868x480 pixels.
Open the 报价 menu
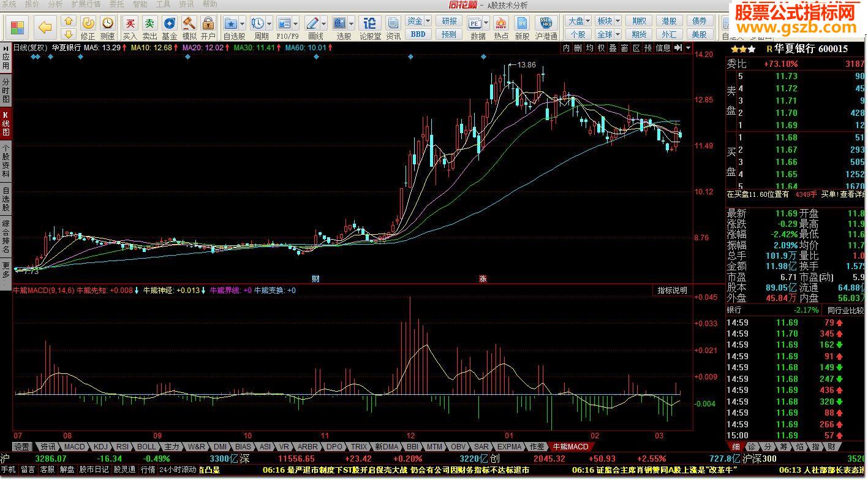coord(31,4)
